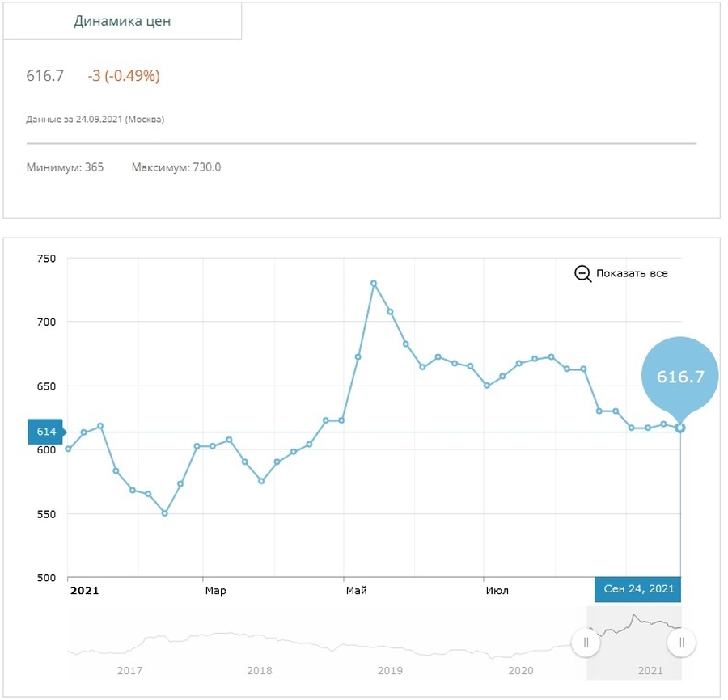728x700 pixels.
Task: Click the Сен 24, 2021 date label
Action: [638, 589]
